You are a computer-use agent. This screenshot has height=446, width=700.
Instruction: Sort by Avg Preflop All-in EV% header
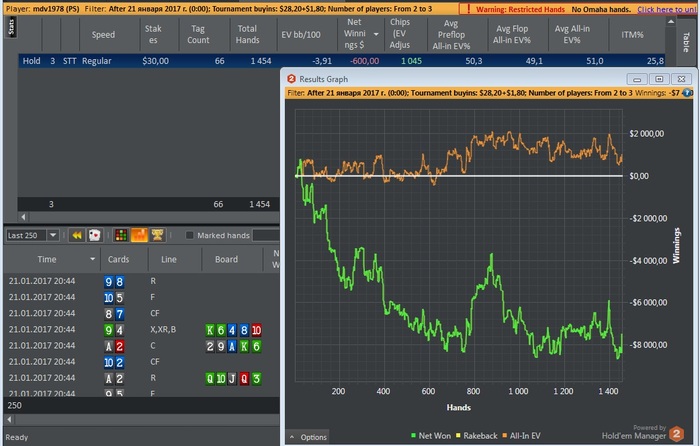pos(451,34)
